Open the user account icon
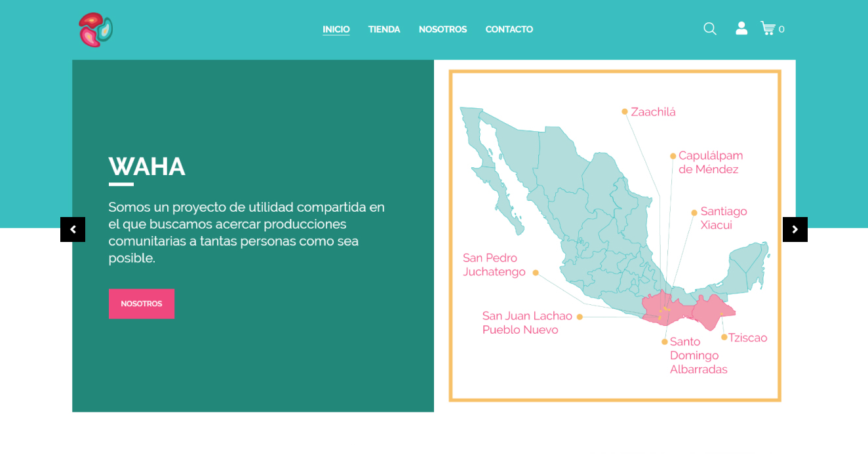 [x=741, y=28]
